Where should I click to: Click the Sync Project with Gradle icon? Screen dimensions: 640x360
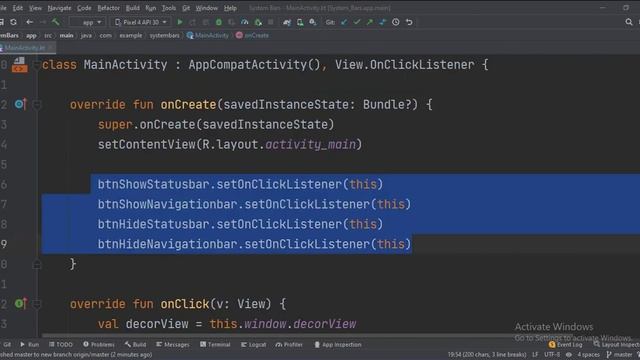[x=287, y=22]
